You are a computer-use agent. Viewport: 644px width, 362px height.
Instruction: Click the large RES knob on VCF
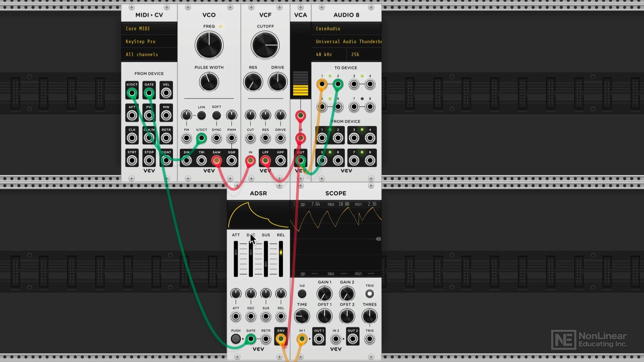tap(253, 82)
